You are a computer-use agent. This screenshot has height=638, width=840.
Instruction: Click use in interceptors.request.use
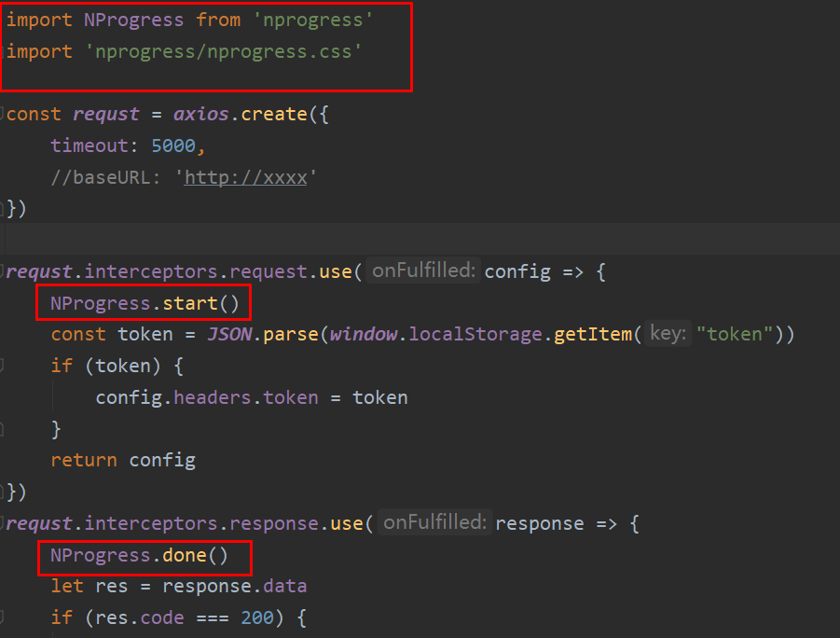(x=336, y=271)
